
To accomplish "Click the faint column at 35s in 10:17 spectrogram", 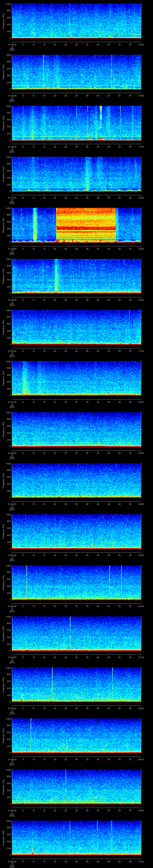I will (87, 174).
